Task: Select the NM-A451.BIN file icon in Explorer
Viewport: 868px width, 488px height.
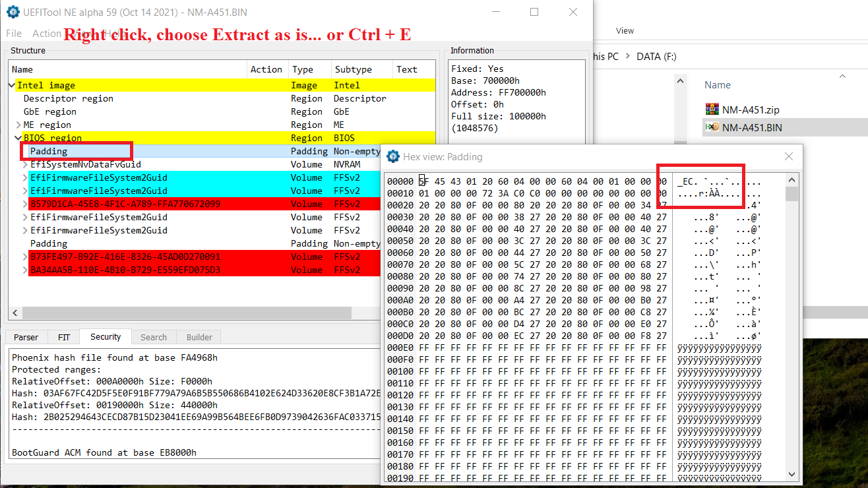Action: click(712, 127)
